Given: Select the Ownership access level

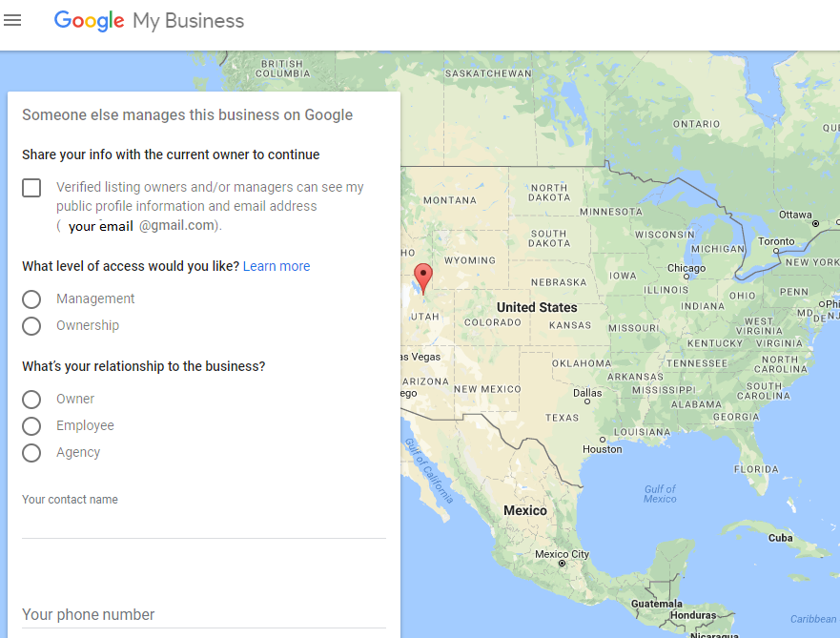Looking at the screenshot, I should pyautogui.click(x=31, y=326).
